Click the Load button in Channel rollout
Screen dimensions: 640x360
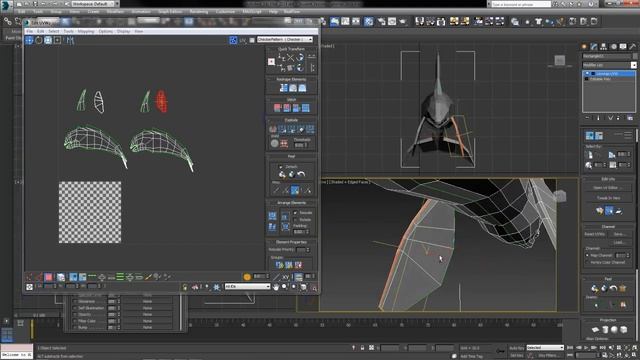click(x=620, y=242)
